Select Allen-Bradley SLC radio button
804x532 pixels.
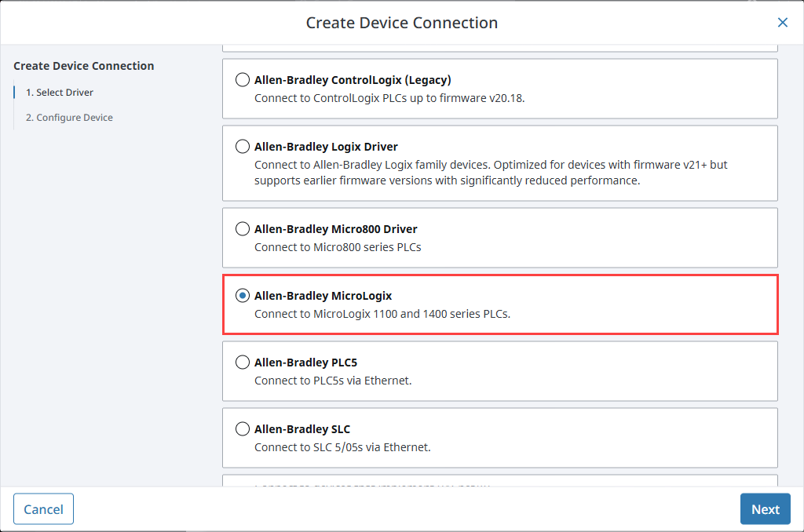tap(243, 429)
